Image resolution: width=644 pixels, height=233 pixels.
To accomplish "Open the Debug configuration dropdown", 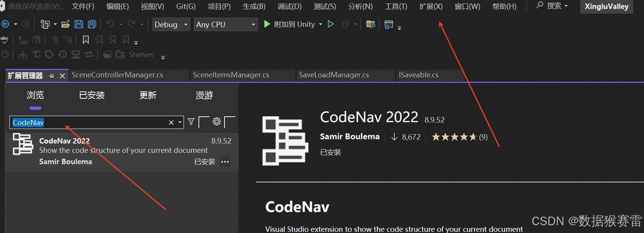I will (x=171, y=25).
